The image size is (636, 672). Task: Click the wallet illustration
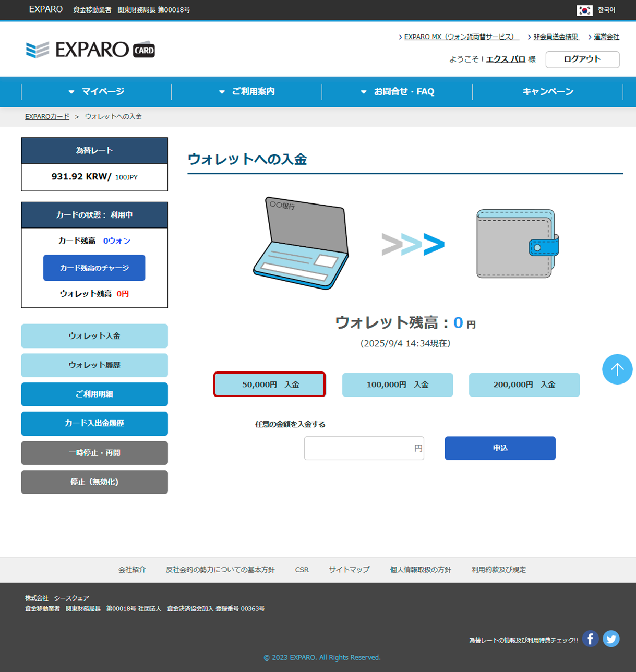pyautogui.click(x=517, y=244)
